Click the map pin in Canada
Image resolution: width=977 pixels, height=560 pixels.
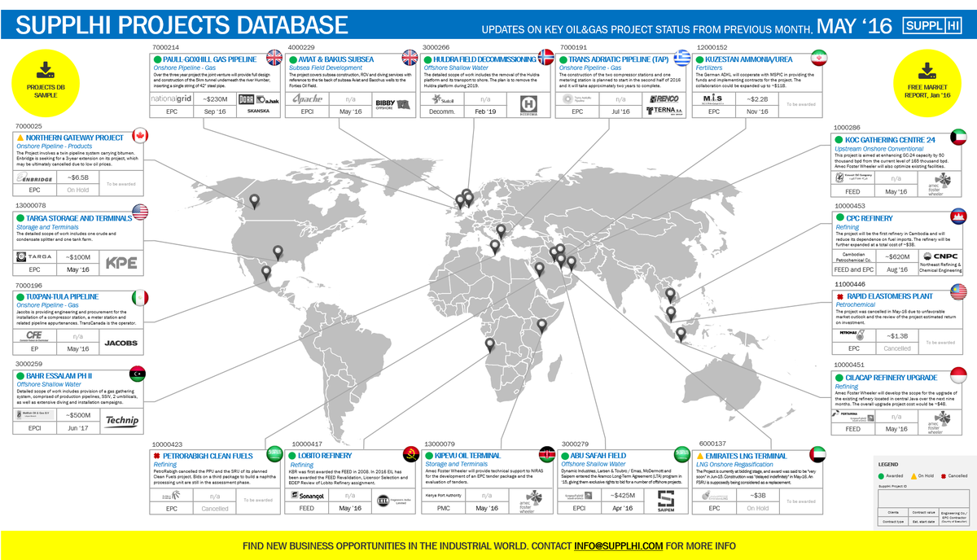point(255,200)
